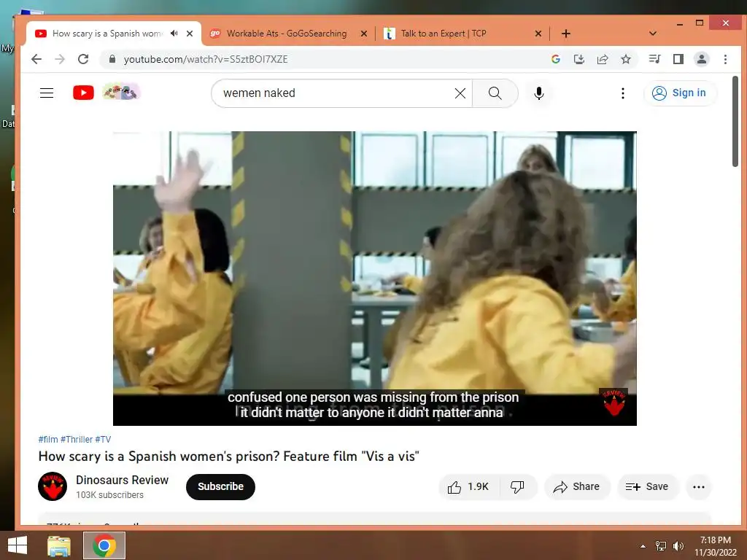The height and width of the screenshot is (560, 747).
Task: Go to YouTube home via logo
Action: [x=83, y=93]
